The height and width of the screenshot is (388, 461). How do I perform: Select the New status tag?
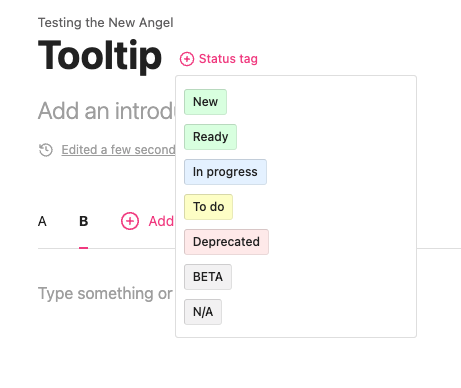[x=205, y=102]
